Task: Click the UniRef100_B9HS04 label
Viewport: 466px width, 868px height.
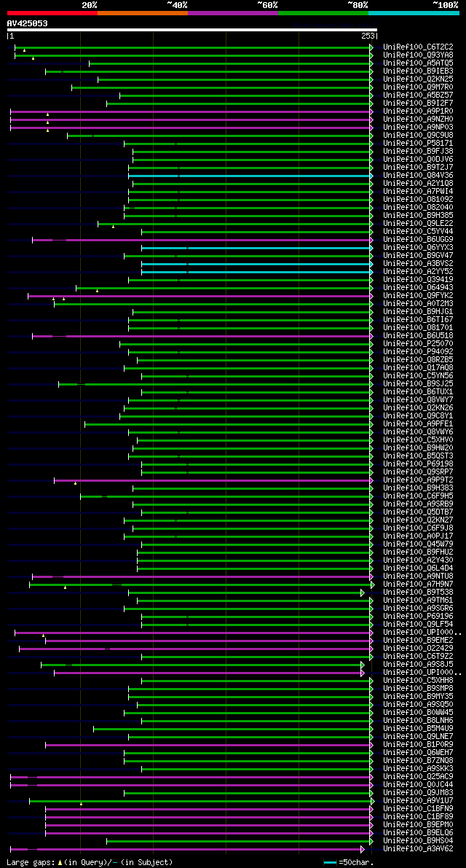Action: pyautogui.click(x=418, y=842)
